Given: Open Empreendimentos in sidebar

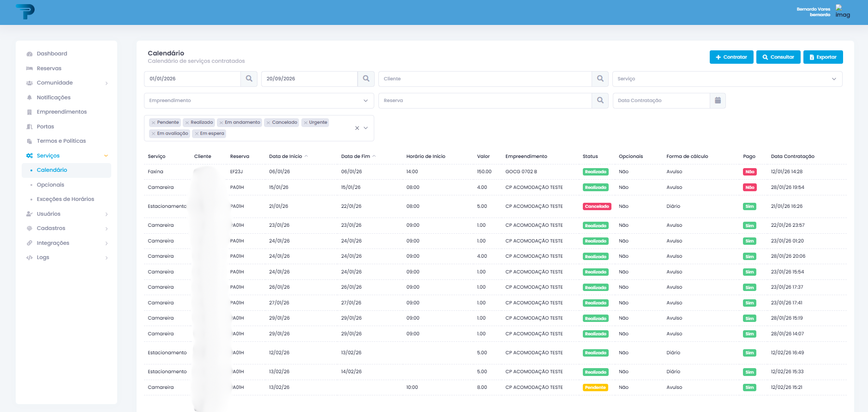Looking at the screenshot, I should click(x=66, y=112).
